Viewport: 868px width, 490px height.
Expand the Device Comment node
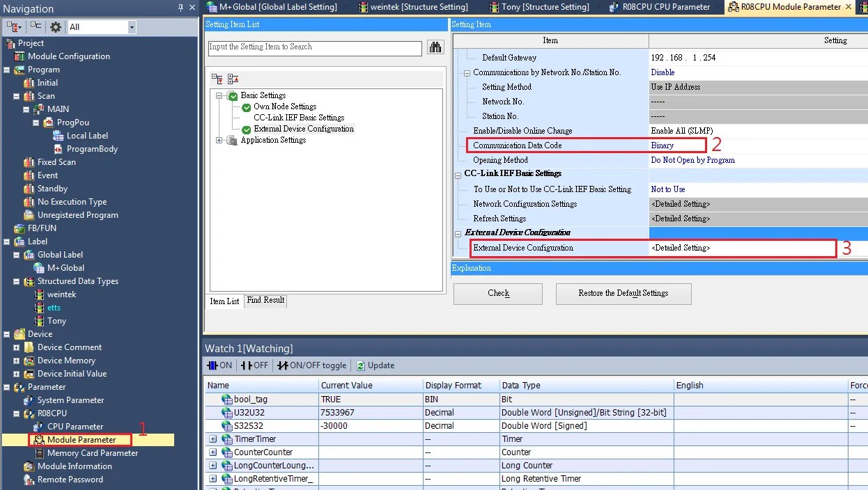point(16,347)
